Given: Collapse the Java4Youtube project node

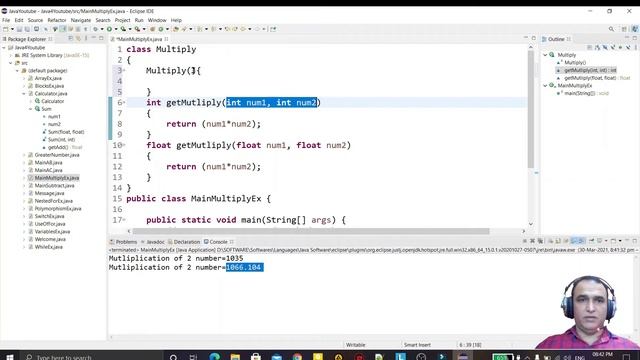Looking at the screenshot, I should (4, 47).
